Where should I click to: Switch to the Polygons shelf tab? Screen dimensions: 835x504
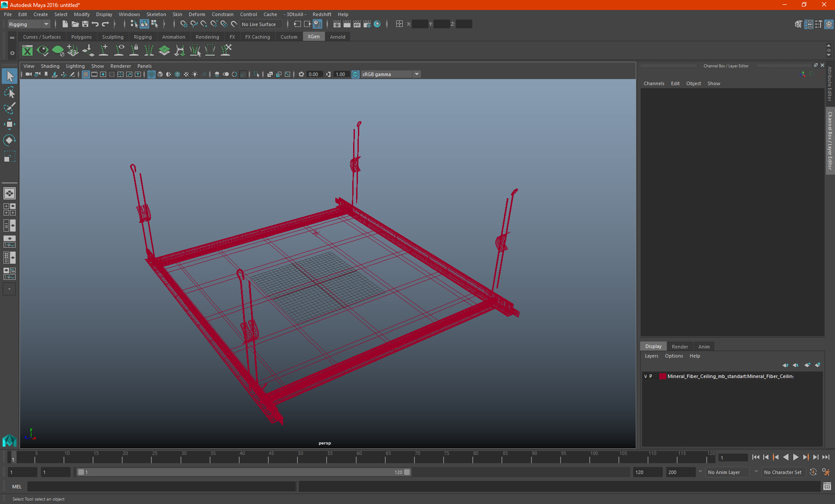[x=81, y=37]
